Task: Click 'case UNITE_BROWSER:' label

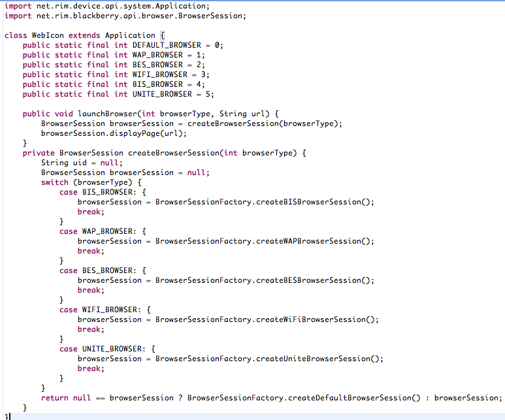Action: (103, 349)
